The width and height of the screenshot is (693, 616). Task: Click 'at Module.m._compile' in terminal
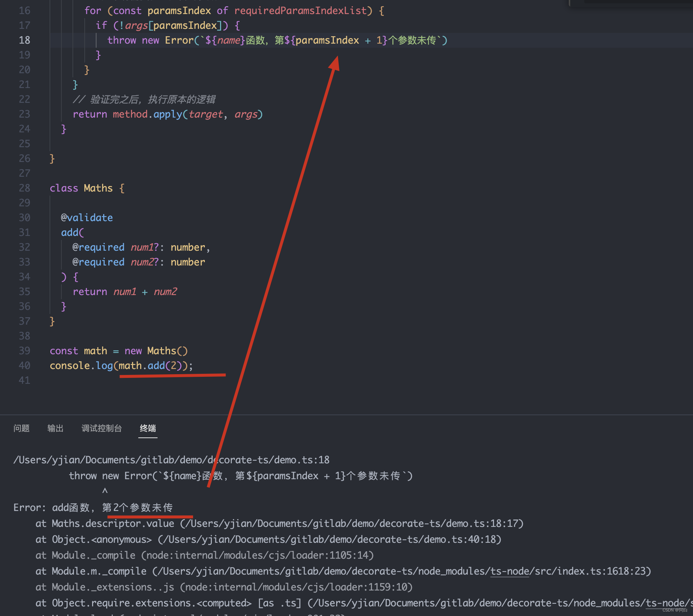click(x=91, y=571)
